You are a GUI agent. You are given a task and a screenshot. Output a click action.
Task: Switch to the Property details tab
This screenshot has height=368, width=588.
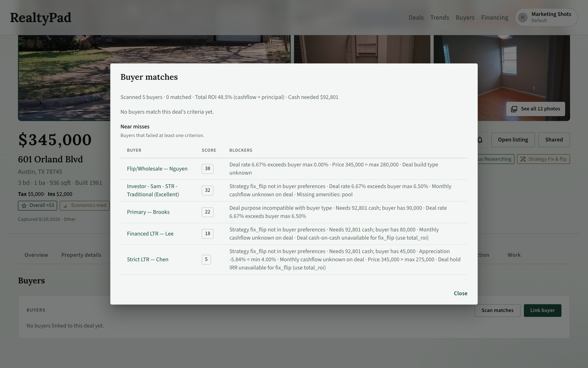[x=81, y=255]
